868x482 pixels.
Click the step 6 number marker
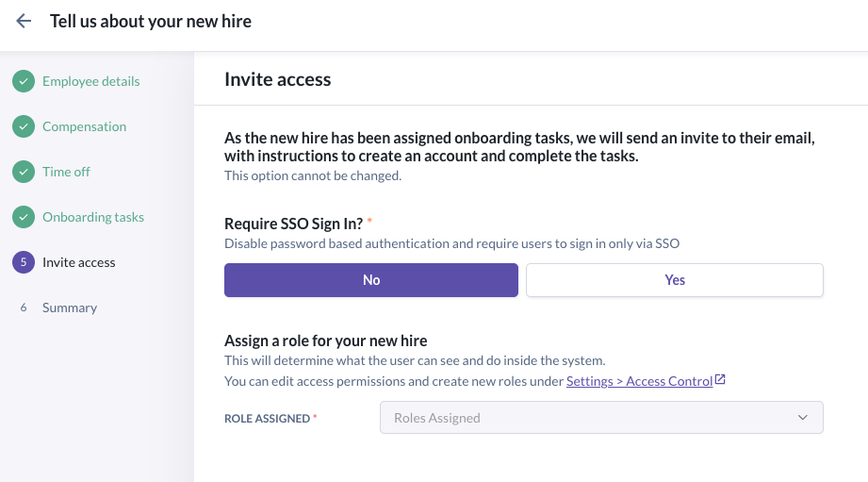[24, 307]
